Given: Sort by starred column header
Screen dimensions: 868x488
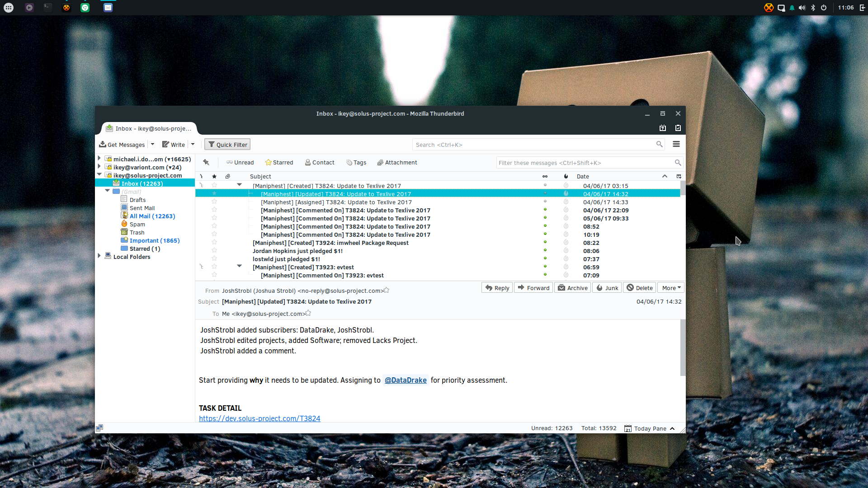Looking at the screenshot, I should point(214,176).
